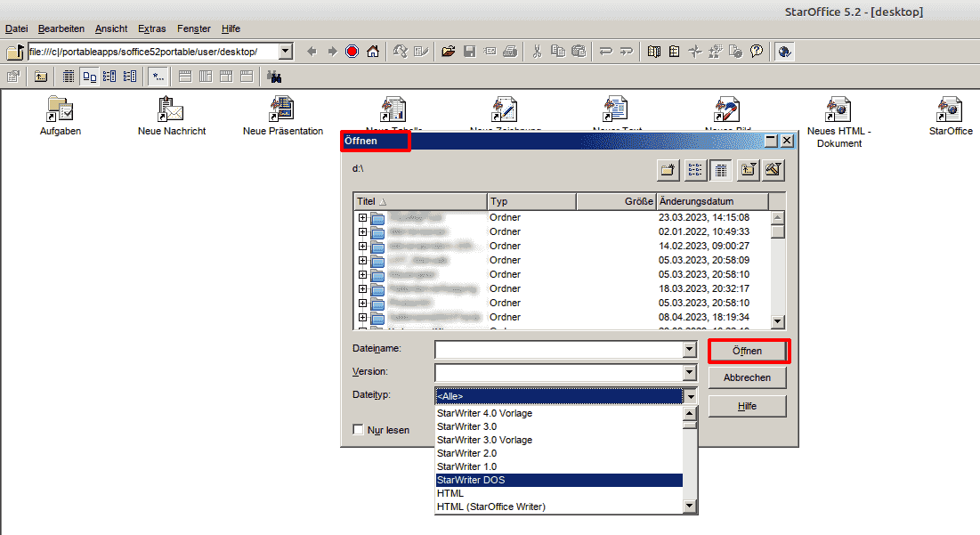Sort by the Titel column header
980x535 pixels.
tap(421, 201)
